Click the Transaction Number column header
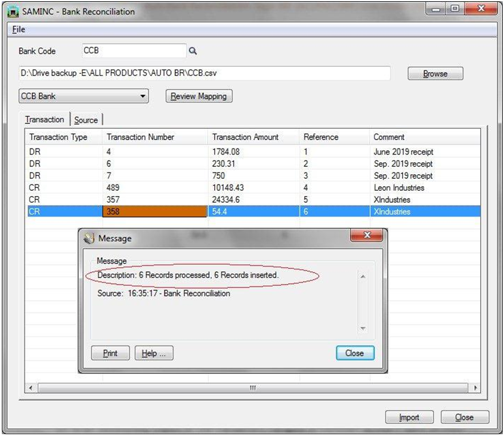504x436 pixels. click(x=155, y=137)
